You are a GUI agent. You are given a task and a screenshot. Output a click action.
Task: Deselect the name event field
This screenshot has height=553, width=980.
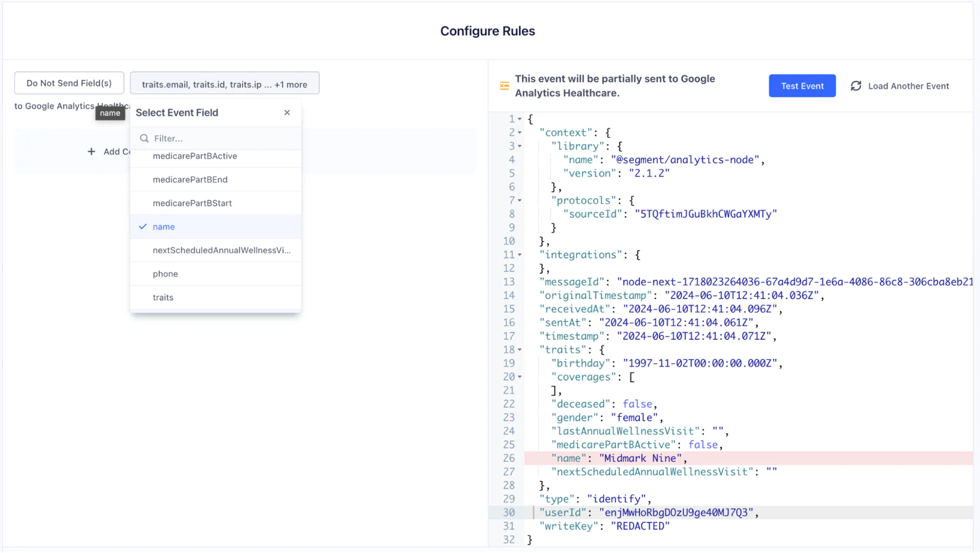click(x=164, y=227)
